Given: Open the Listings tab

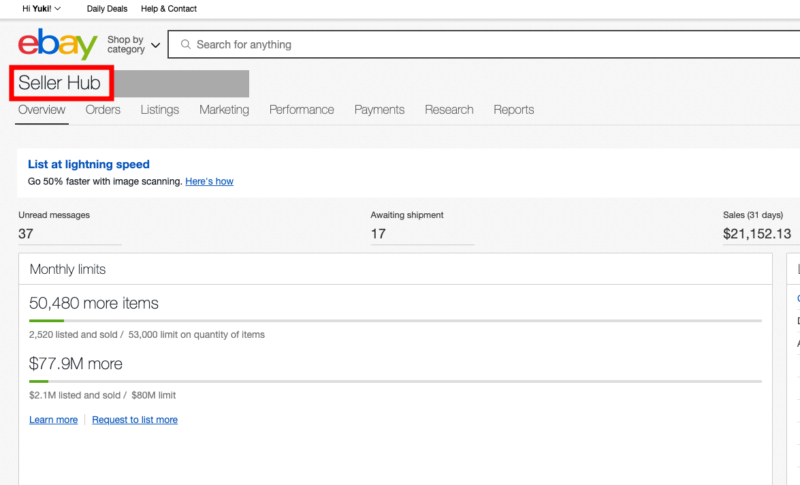Looking at the screenshot, I should tap(160, 110).
